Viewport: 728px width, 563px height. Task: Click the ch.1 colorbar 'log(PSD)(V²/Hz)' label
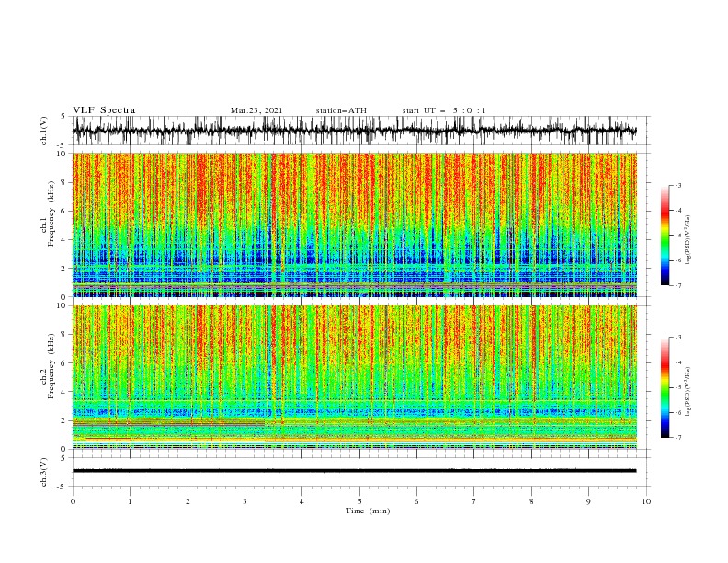coord(688,240)
